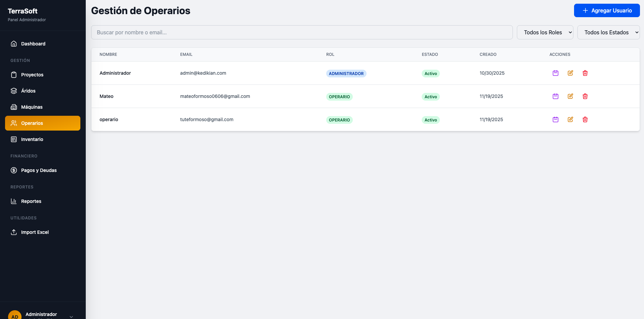Viewport: 644px width, 319px height.
Task: Edit the operario user via pencil icon
Action: pyautogui.click(x=570, y=119)
